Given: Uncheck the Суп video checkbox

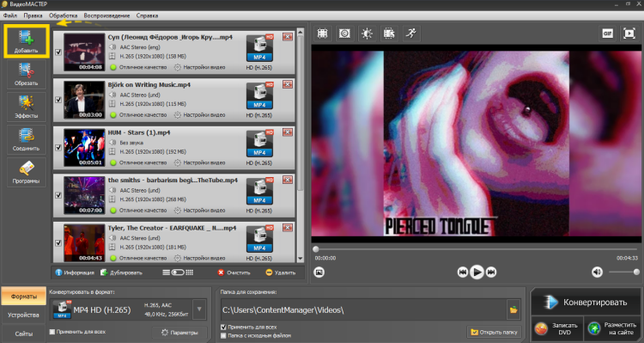Looking at the screenshot, I should [58, 52].
